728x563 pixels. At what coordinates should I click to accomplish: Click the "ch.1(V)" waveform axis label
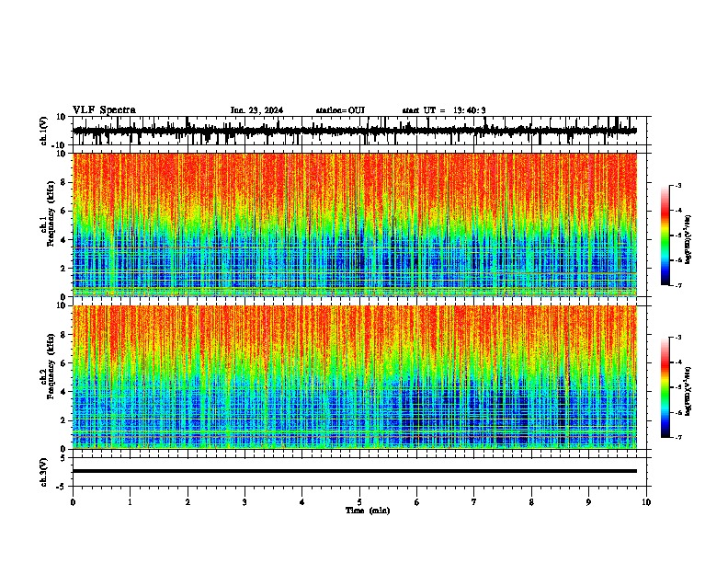coord(44,131)
